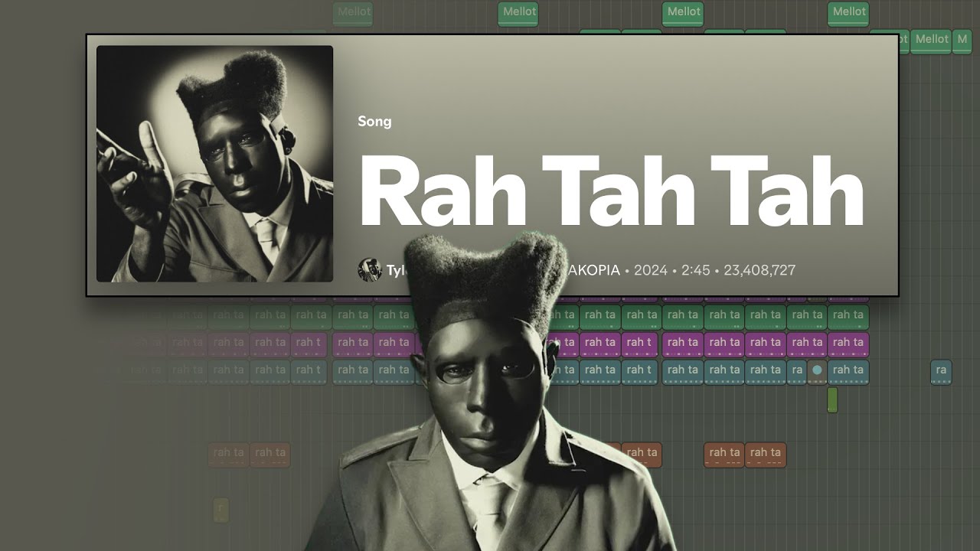Select the isolated teal 'ra' clip at far right

click(x=941, y=371)
